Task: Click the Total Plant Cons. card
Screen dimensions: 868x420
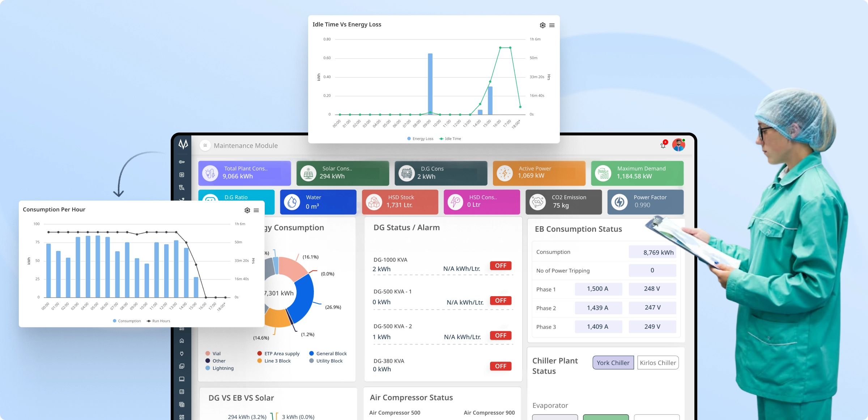Action: tap(244, 173)
